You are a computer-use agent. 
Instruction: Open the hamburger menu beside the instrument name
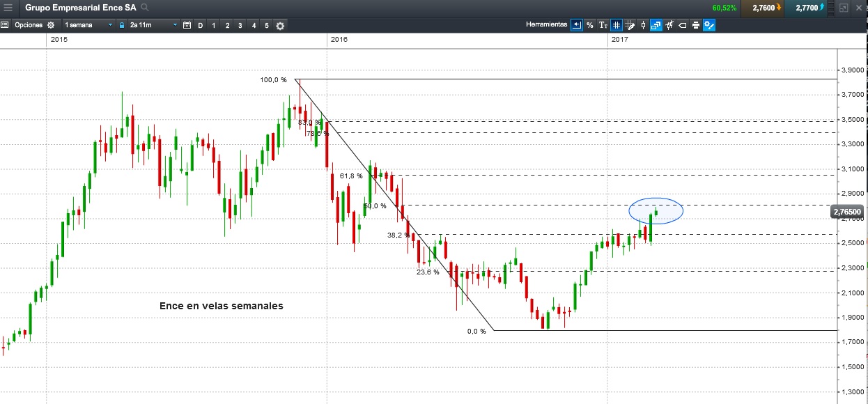tap(8, 8)
